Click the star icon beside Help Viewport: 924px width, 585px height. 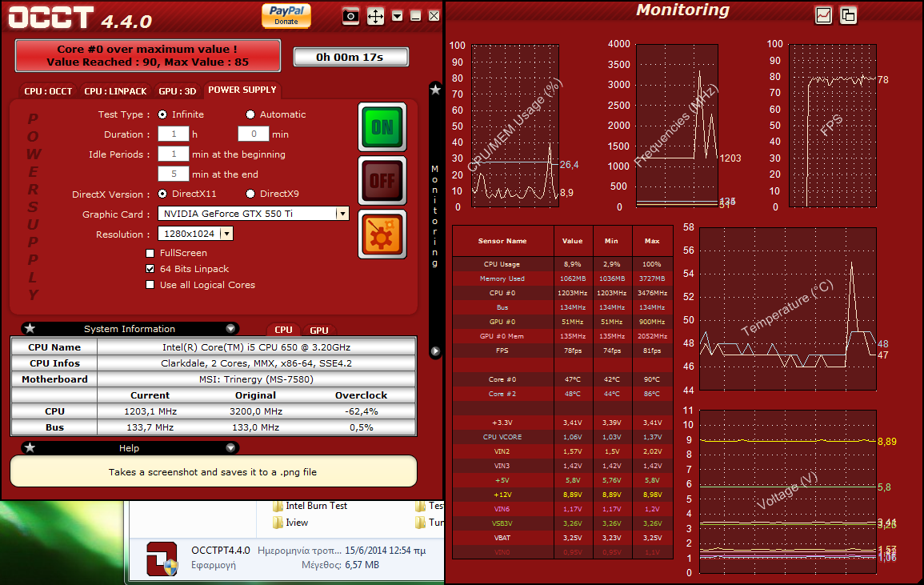(30, 447)
